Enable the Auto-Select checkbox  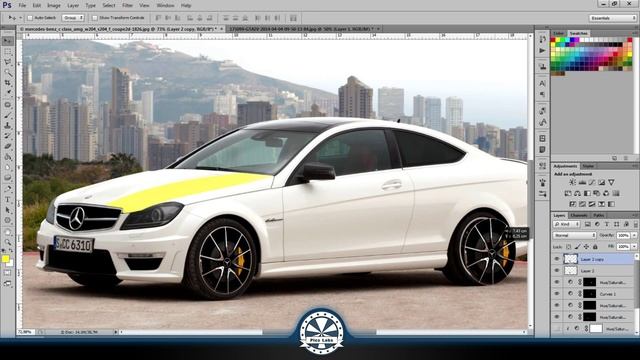(30, 18)
